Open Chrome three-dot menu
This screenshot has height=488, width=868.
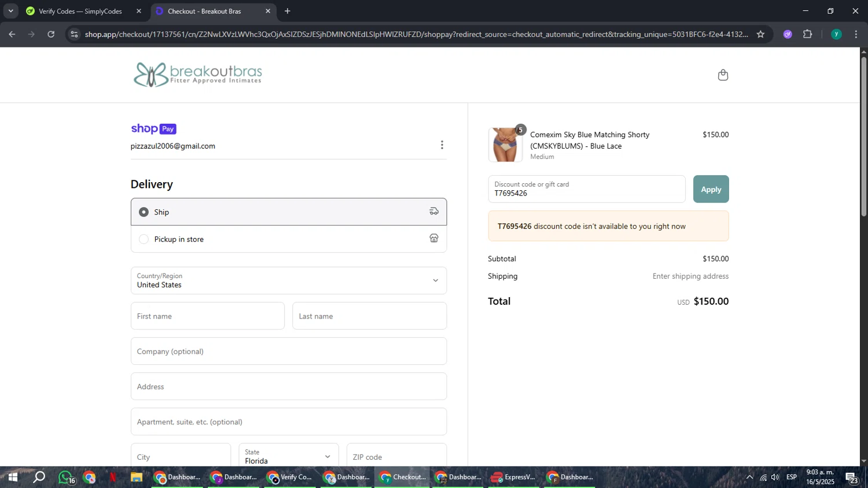point(856,34)
